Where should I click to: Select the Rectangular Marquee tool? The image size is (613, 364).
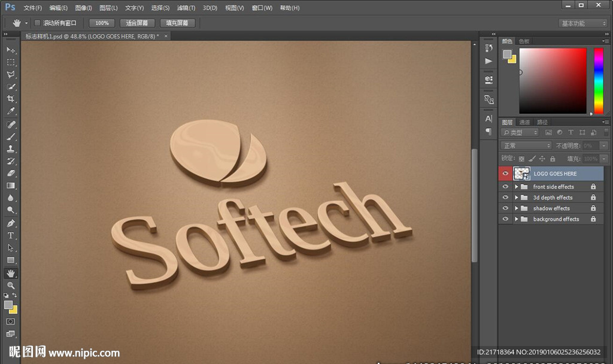coord(11,62)
